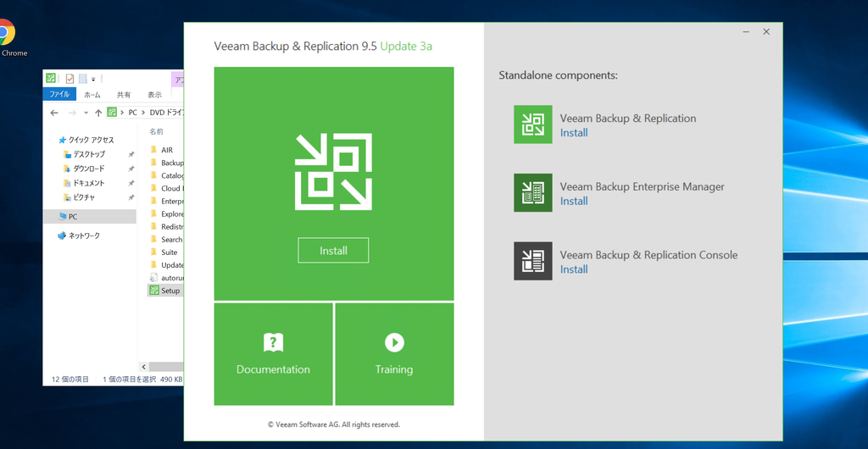Open the ファイル tab in Explorer
The width and height of the screenshot is (868, 449).
(x=60, y=95)
